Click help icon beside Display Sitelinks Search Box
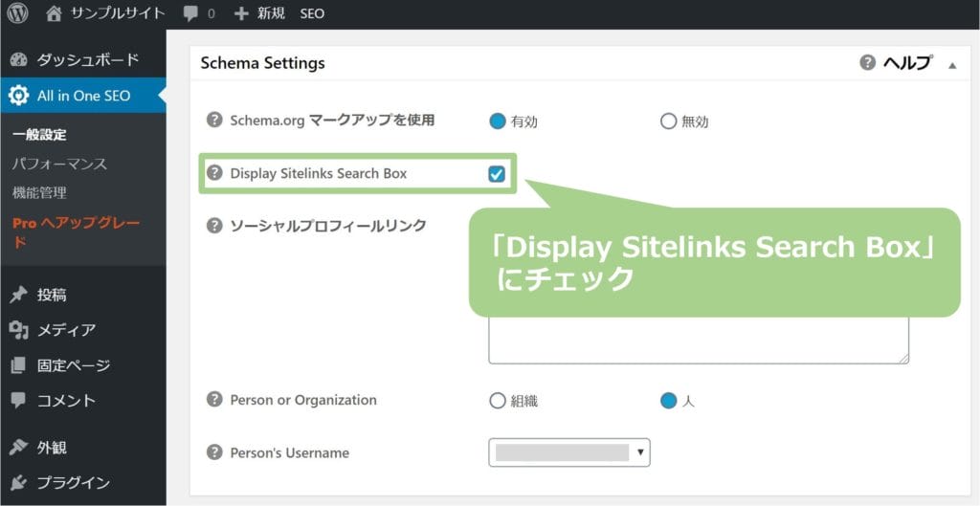 [x=214, y=173]
